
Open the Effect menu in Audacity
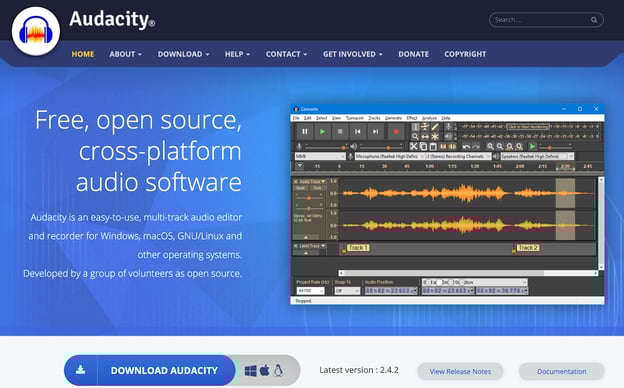(x=411, y=118)
